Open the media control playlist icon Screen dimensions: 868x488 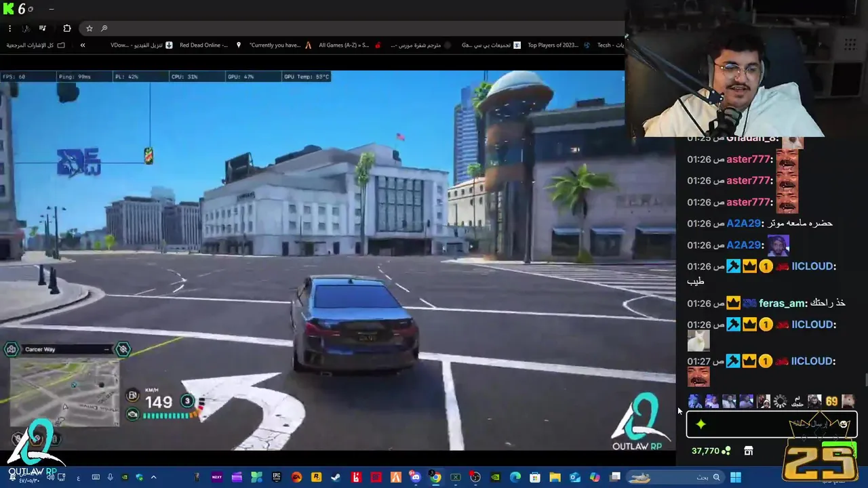[x=42, y=28]
